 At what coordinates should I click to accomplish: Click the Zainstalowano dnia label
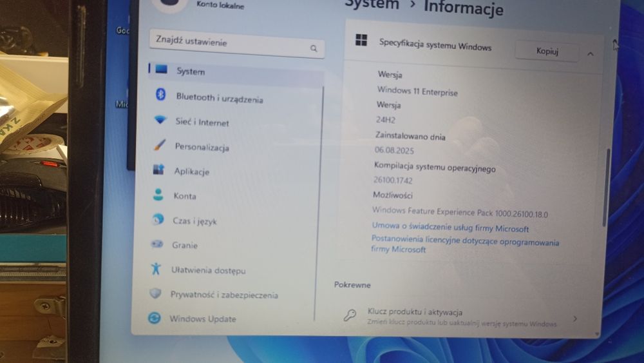[x=410, y=135]
